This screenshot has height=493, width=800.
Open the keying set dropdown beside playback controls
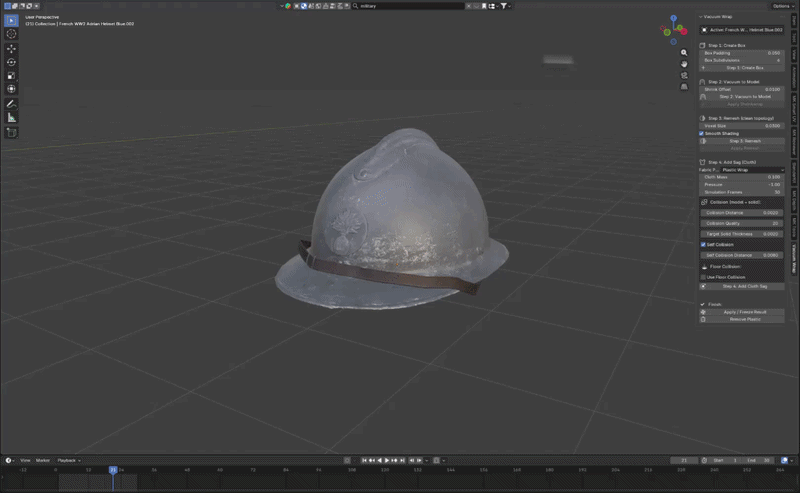point(427,460)
